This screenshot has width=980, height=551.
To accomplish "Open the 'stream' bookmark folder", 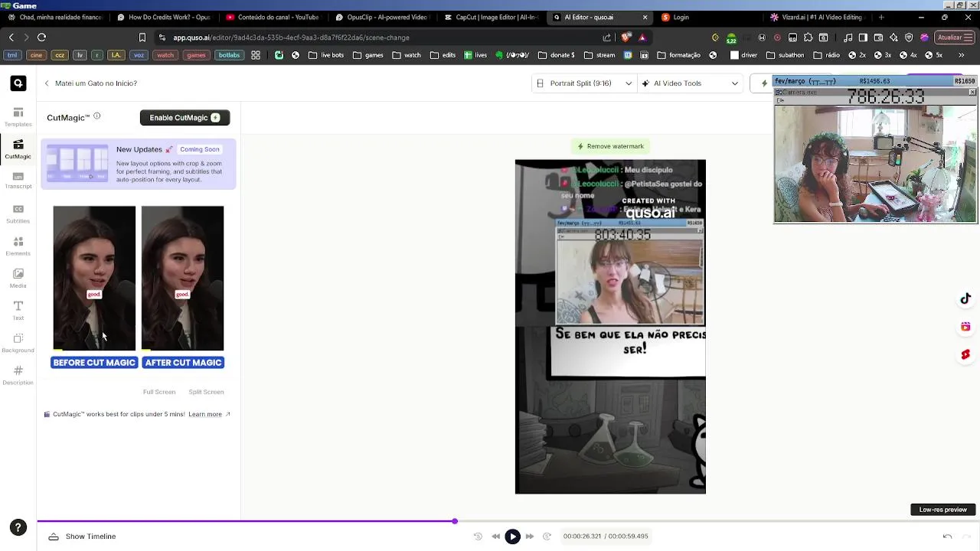I will click(599, 55).
